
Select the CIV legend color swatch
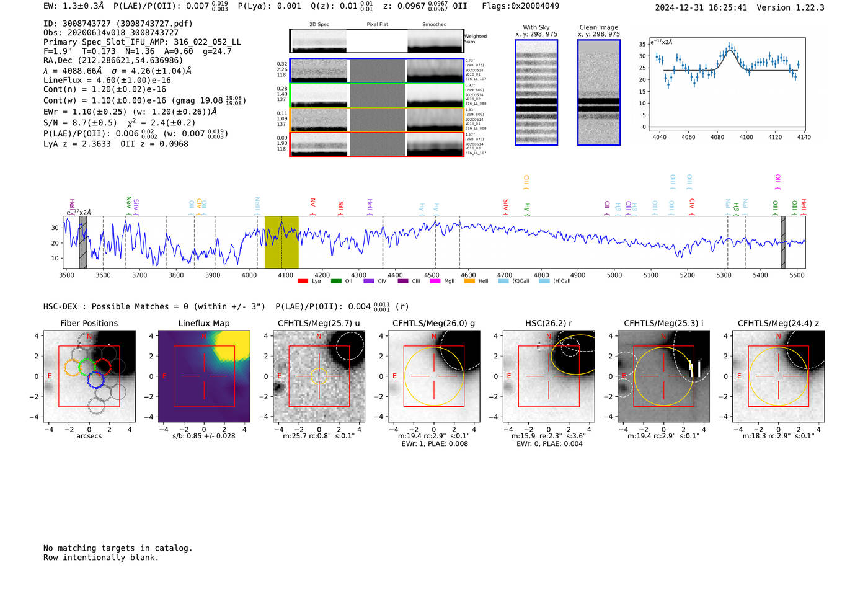[x=369, y=281]
